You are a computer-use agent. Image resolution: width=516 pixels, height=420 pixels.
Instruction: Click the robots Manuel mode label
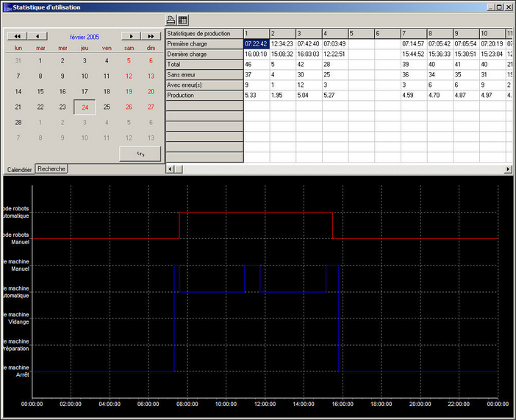(16, 238)
